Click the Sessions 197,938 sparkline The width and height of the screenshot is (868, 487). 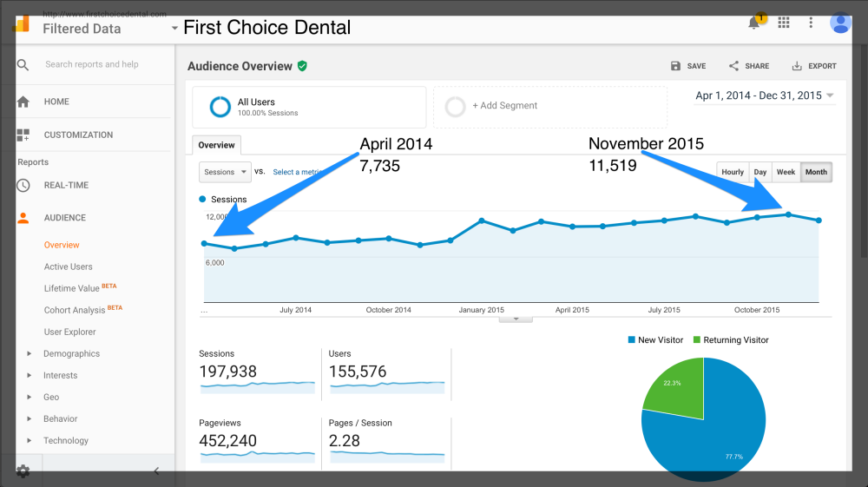coord(258,387)
